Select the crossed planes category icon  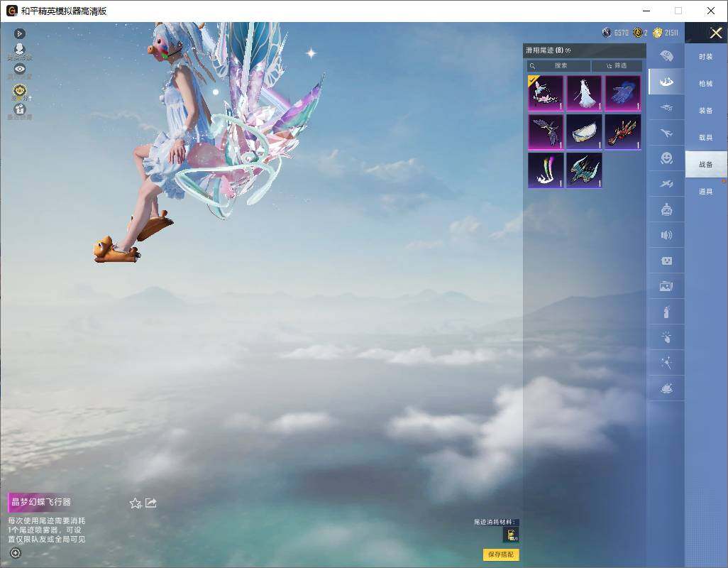pyautogui.click(x=666, y=184)
